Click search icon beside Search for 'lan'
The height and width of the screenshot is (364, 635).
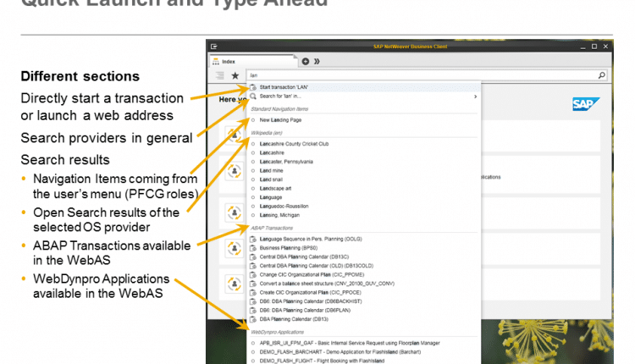pos(253,97)
